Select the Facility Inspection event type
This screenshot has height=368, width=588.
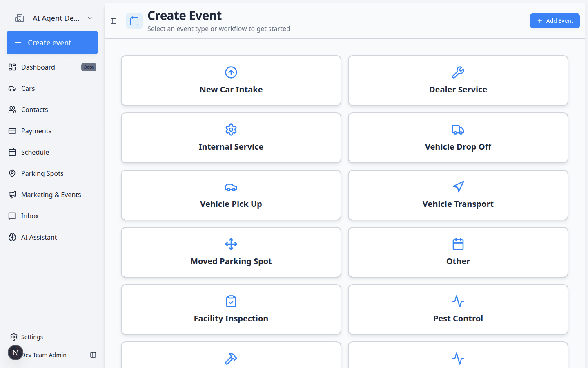coord(231,310)
